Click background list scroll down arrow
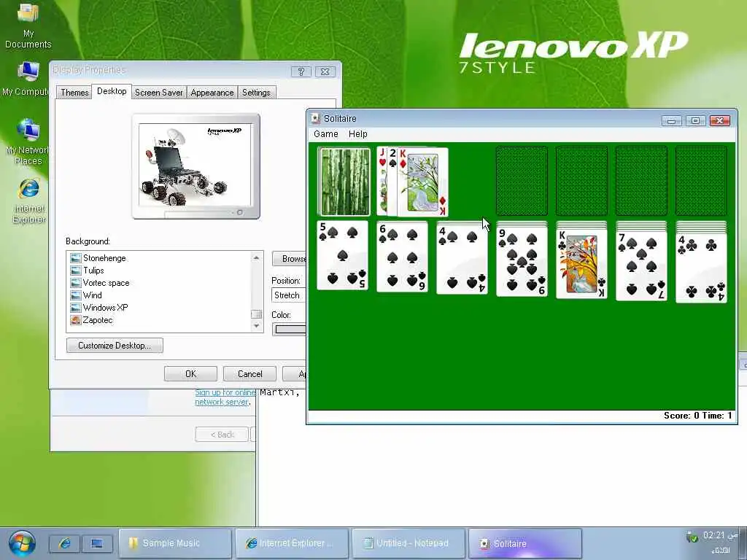This screenshot has width=747, height=560. (256, 326)
